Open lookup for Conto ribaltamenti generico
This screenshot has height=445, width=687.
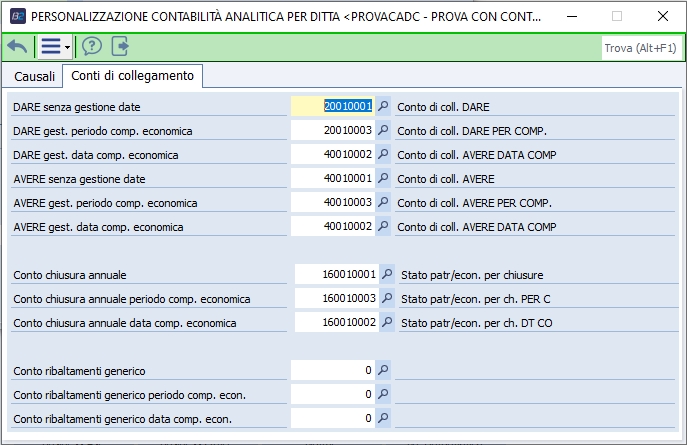383,370
